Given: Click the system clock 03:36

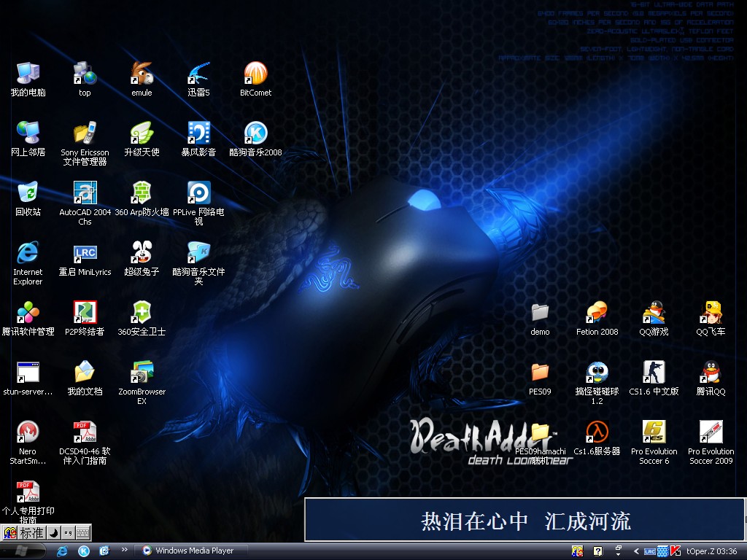Looking at the screenshot, I should tap(727, 551).
